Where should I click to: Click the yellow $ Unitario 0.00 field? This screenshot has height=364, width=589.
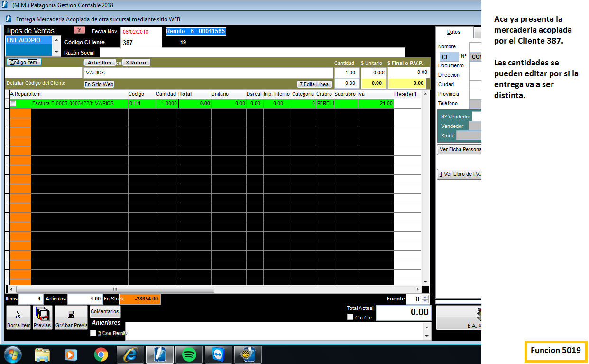[x=373, y=83]
